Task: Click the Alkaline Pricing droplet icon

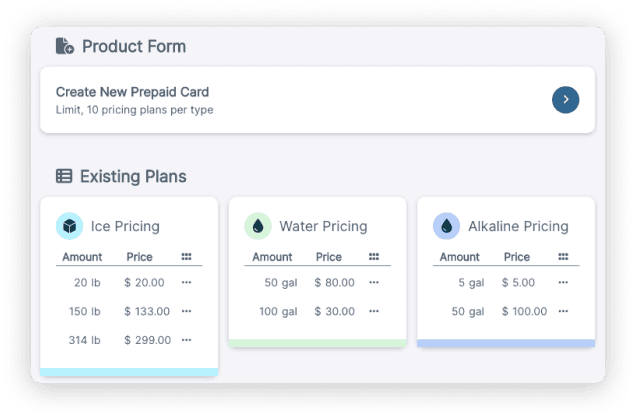Action: (446, 226)
